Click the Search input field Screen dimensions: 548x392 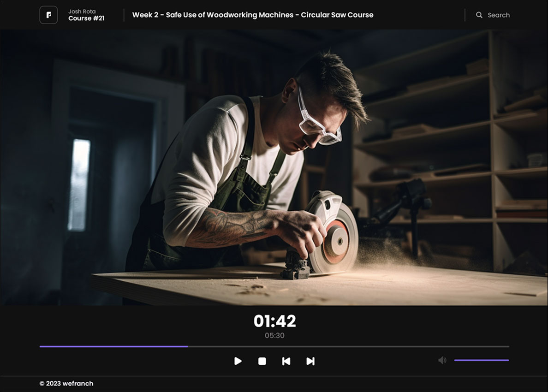(x=499, y=15)
